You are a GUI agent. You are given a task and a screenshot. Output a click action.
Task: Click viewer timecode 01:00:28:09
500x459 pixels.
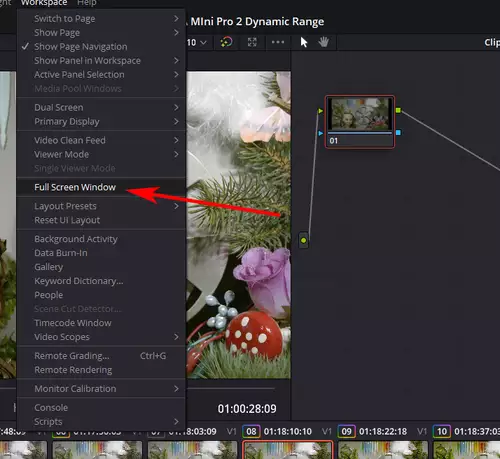click(247, 409)
